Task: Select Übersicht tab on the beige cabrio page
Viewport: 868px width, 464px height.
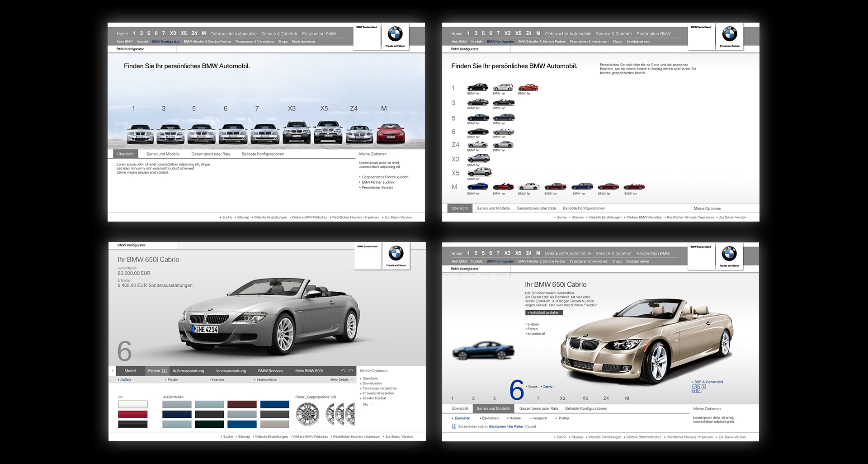Action: coord(460,408)
